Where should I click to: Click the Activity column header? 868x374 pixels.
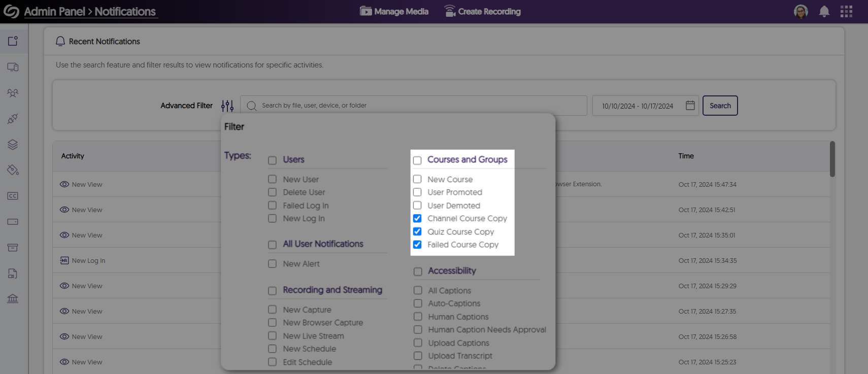[x=73, y=156]
